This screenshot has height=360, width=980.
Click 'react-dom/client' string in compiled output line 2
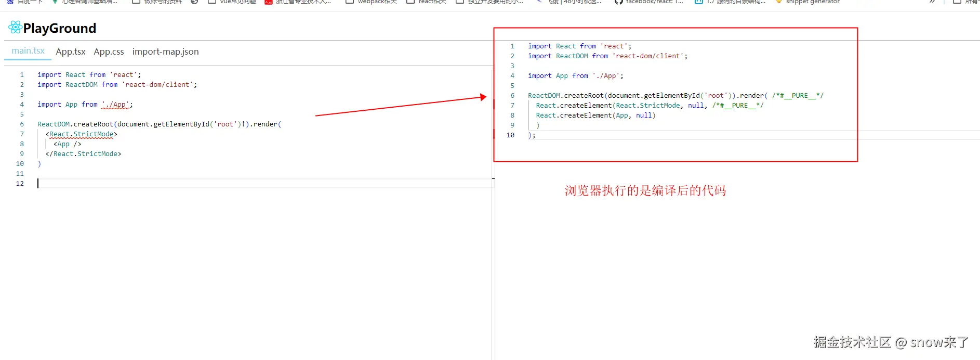click(648, 56)
